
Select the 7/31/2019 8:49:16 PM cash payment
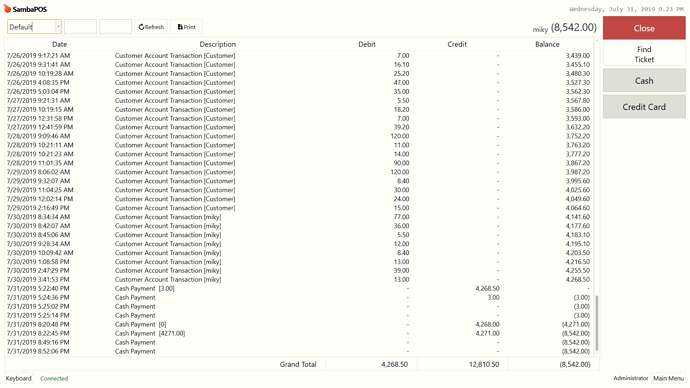click(x=299, y=342)
